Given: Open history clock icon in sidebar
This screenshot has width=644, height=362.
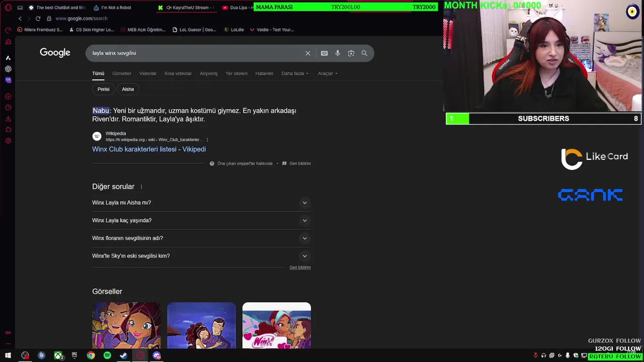Looking at the screenshot, I should (8, 108).
